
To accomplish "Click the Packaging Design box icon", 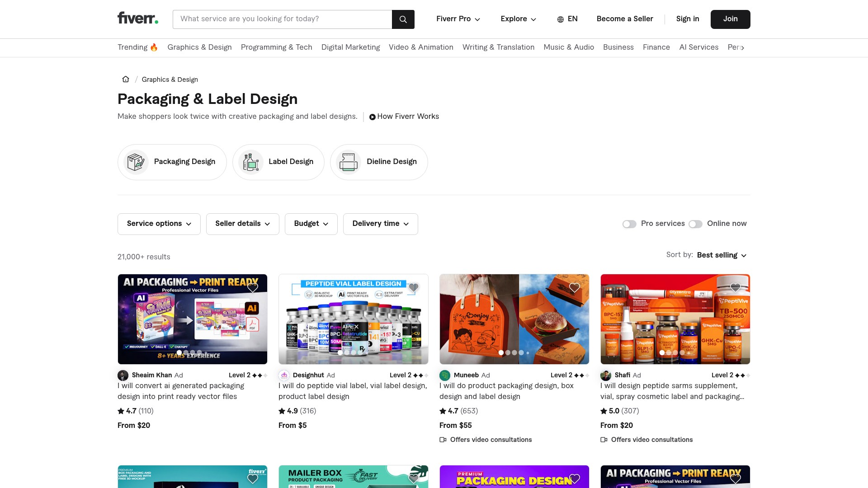I will click(136, 162).
